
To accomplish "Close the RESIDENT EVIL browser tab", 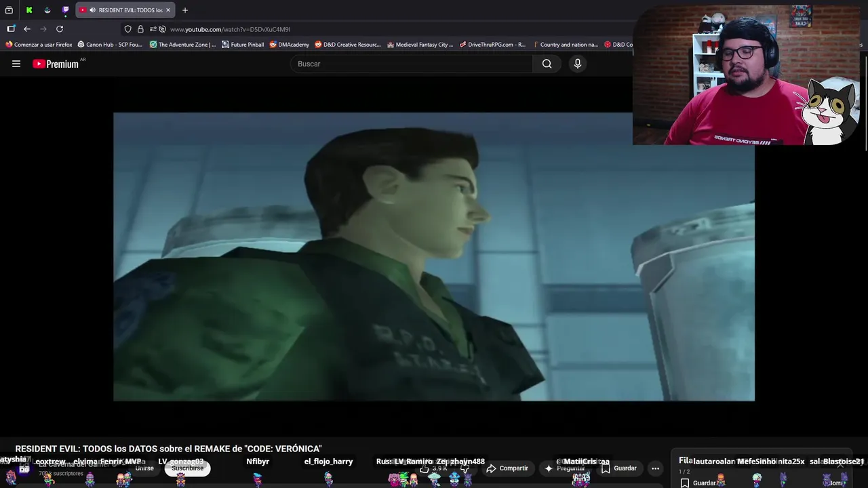I will click(168, 10).
